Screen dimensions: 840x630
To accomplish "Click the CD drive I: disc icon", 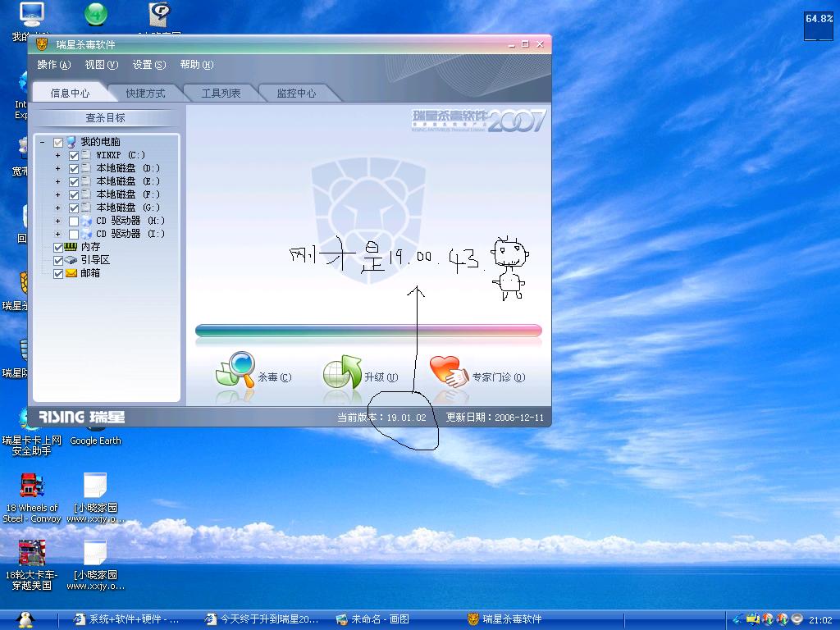I will [x=86, y=234].
